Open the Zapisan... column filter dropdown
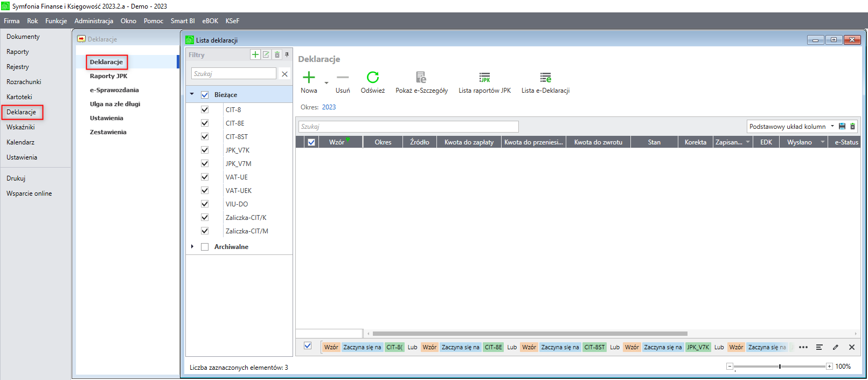This screenshot has width=868, height=380. coord(748,142)
